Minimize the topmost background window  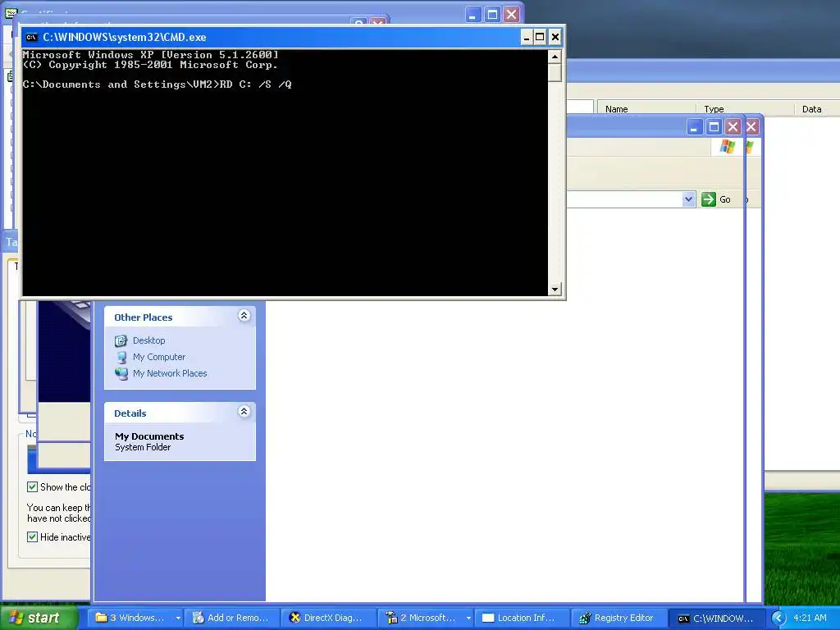coord(472,15)
